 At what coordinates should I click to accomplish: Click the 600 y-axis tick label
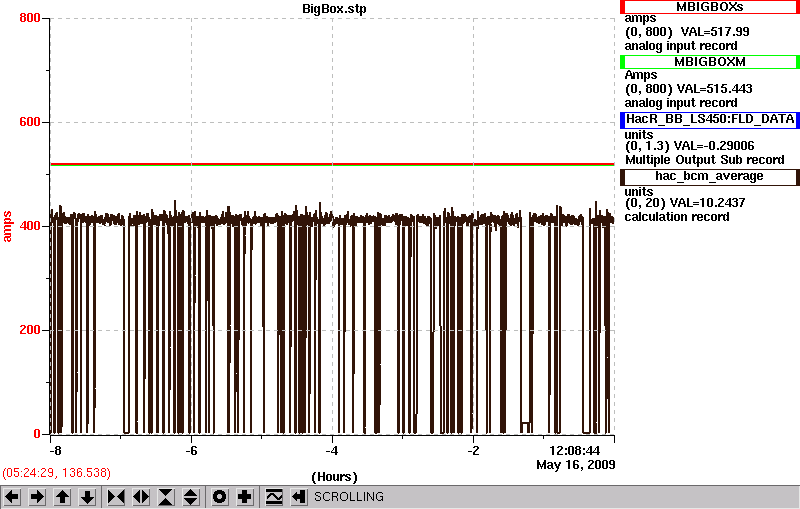point(30,122)
